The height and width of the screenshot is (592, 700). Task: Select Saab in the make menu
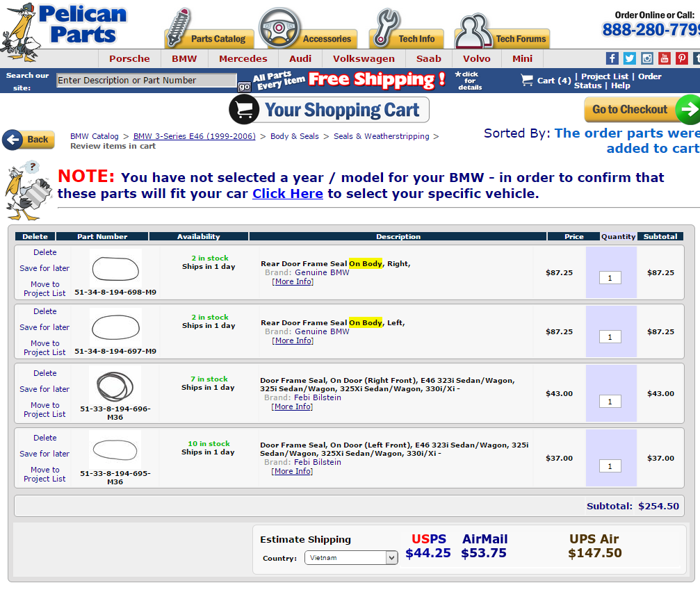click(429, 58)
